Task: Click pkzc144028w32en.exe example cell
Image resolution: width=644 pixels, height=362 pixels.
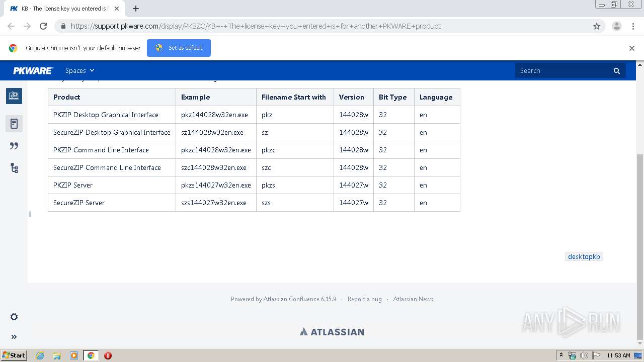Action: click(216, 150)
